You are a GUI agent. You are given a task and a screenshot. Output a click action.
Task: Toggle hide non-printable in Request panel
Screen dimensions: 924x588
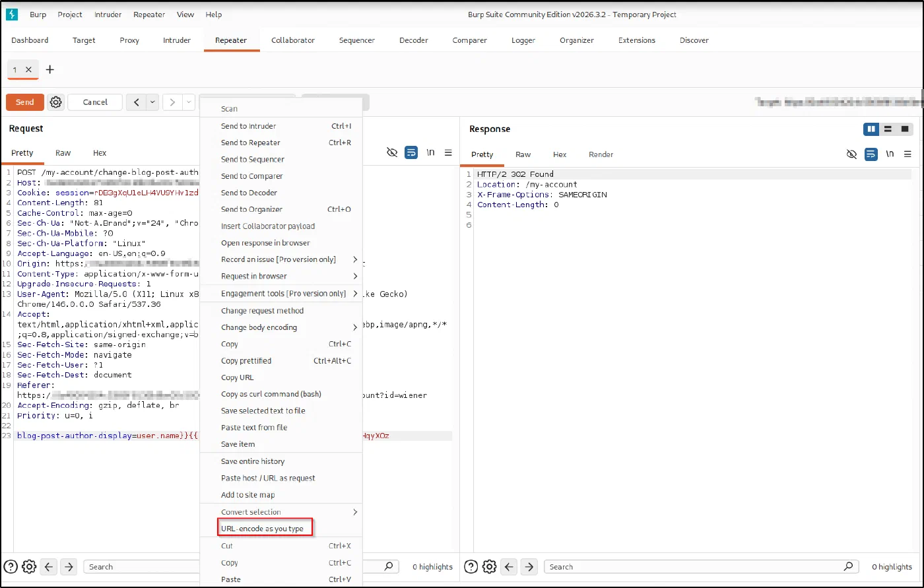click(x=391, y=152)
